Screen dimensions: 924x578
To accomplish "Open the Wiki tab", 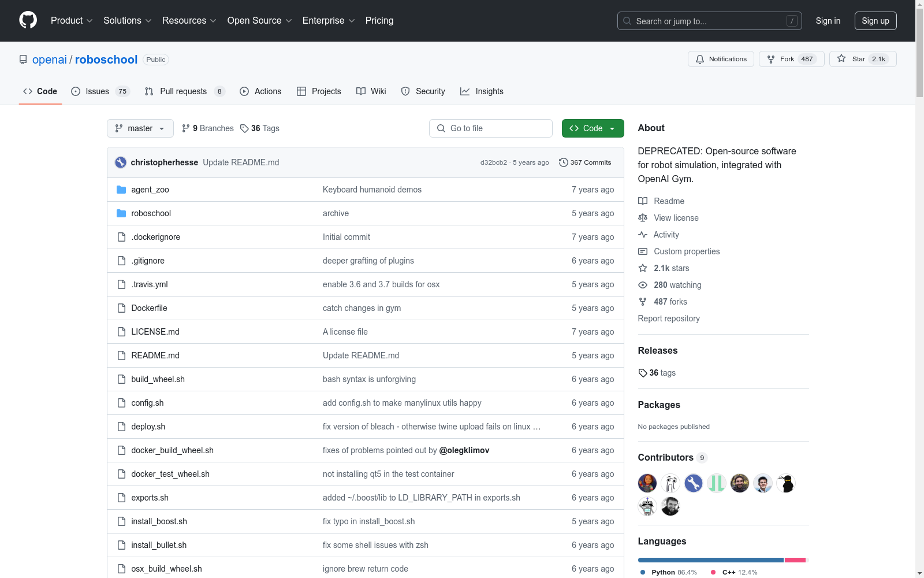I will pos(371,91).
